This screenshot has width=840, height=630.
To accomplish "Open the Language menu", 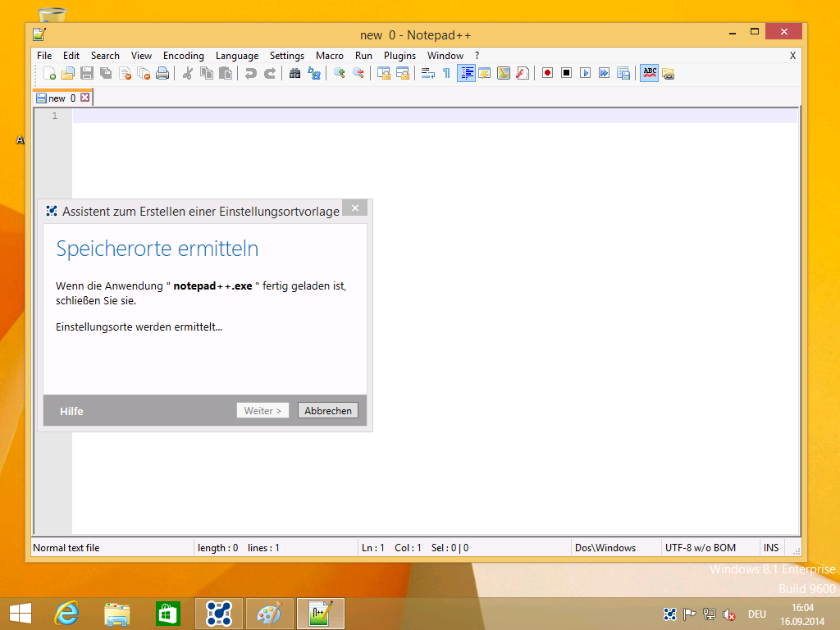I will pos(237,56).
